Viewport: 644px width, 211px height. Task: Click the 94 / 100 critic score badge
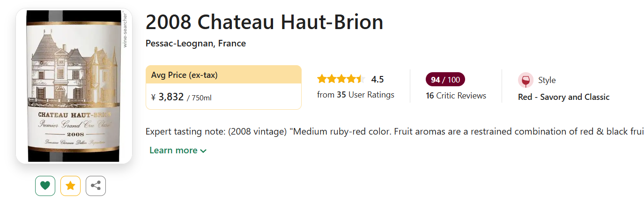point(445,80)
